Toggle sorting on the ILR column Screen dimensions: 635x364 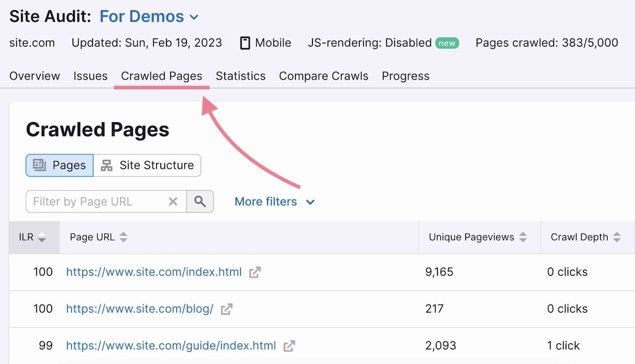42,237
